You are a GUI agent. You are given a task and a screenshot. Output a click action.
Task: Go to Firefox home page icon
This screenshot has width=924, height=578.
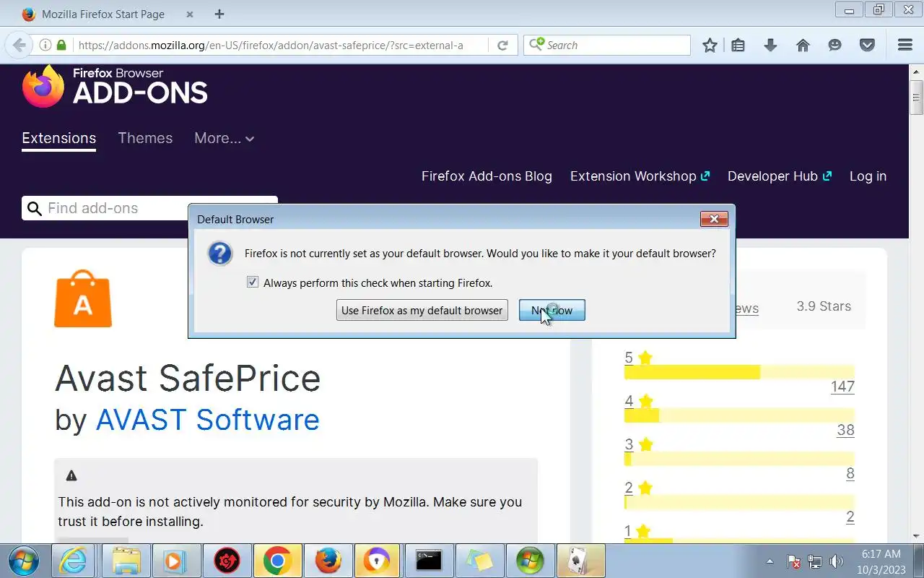click(803, 45)
